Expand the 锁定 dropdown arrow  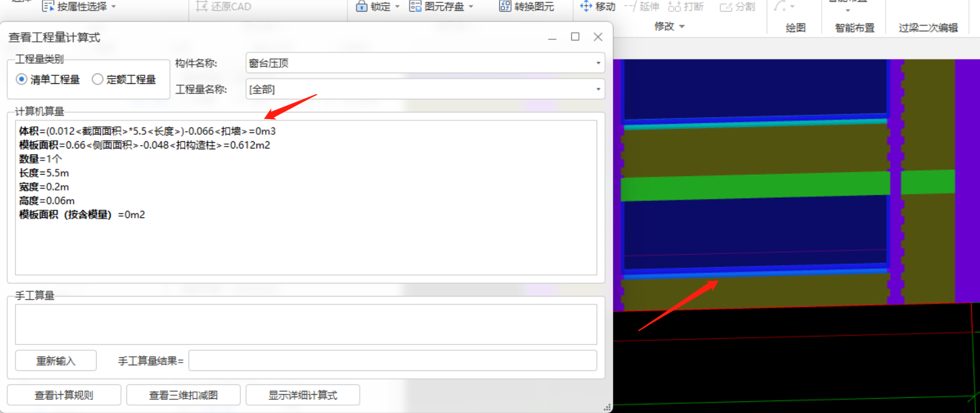397,7
